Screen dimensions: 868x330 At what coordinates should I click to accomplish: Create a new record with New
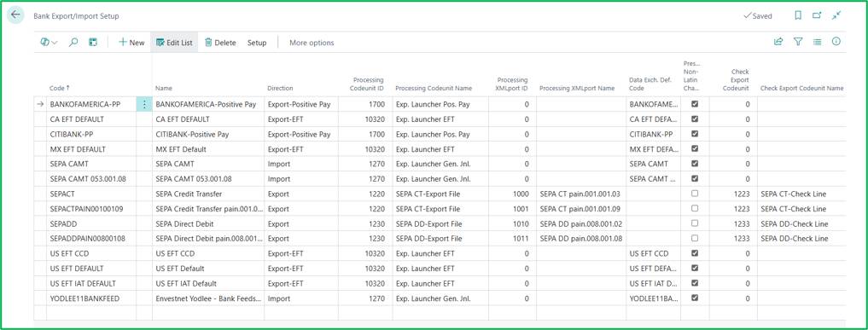[x=131, y=43]
